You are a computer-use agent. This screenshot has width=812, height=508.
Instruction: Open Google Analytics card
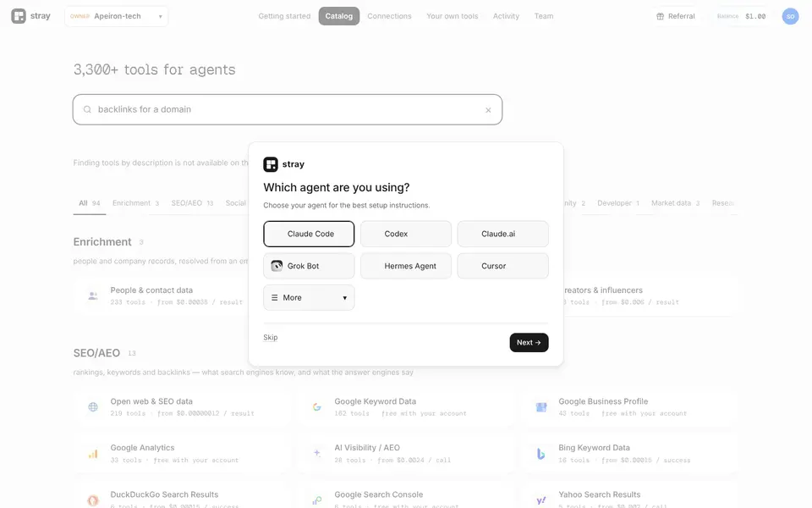pyautogui.click(x=182, y=454)
